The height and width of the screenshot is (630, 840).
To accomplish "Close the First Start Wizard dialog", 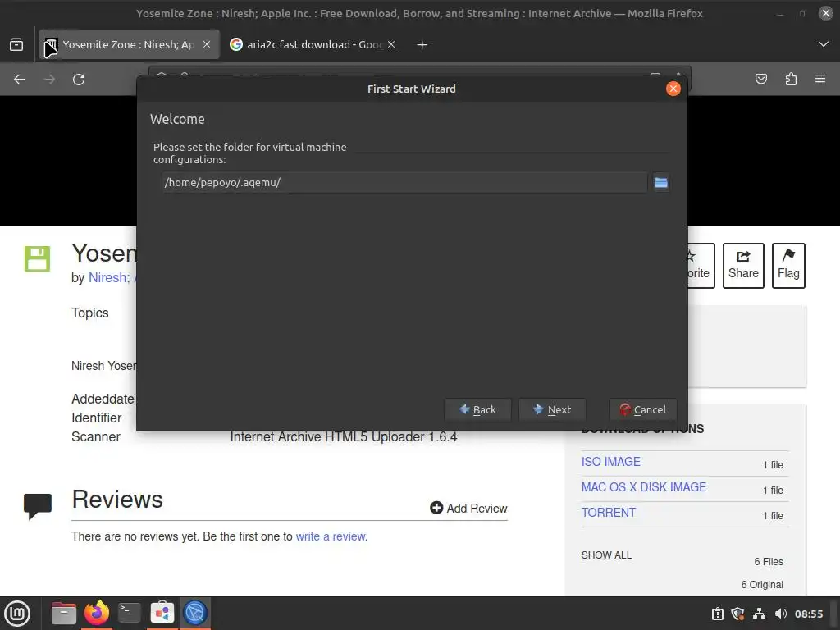I will coord(673,89).
